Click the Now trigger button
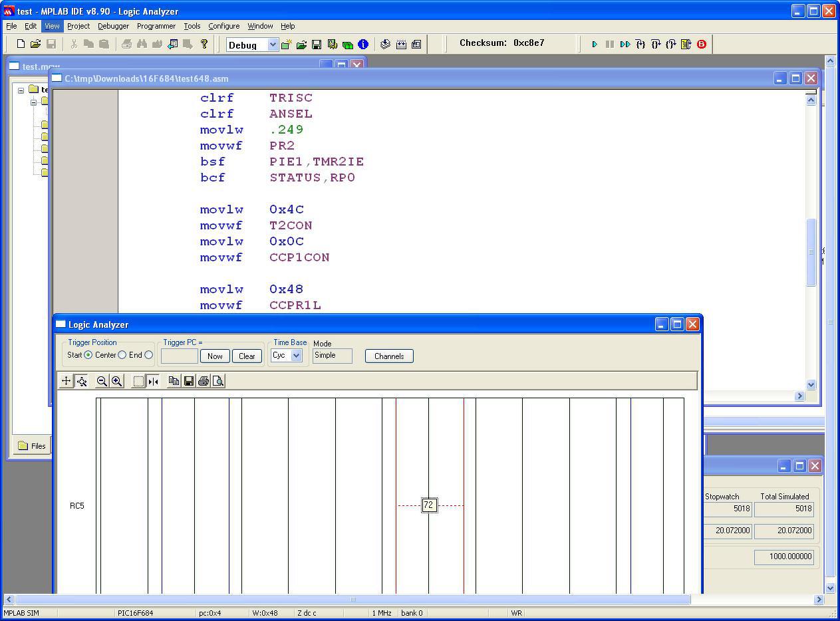This screenshot has width=840, height=621. (215, 356)
